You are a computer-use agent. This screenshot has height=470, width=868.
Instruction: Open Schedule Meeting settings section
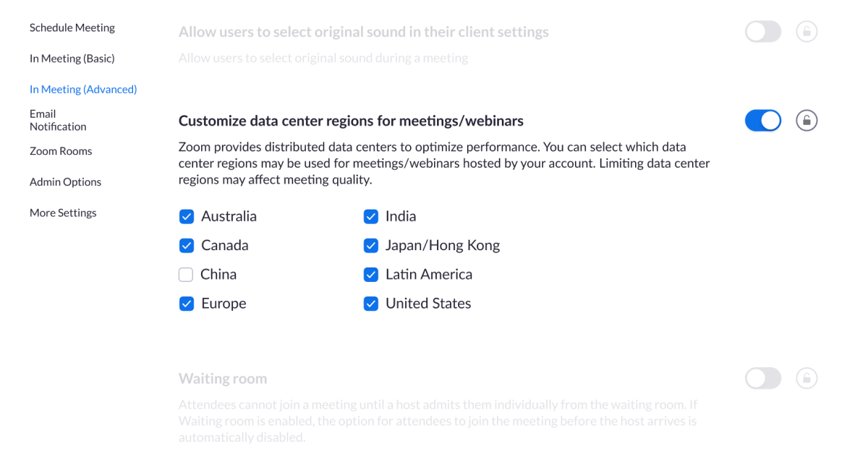pyautogui.click(x=72, y=27)
